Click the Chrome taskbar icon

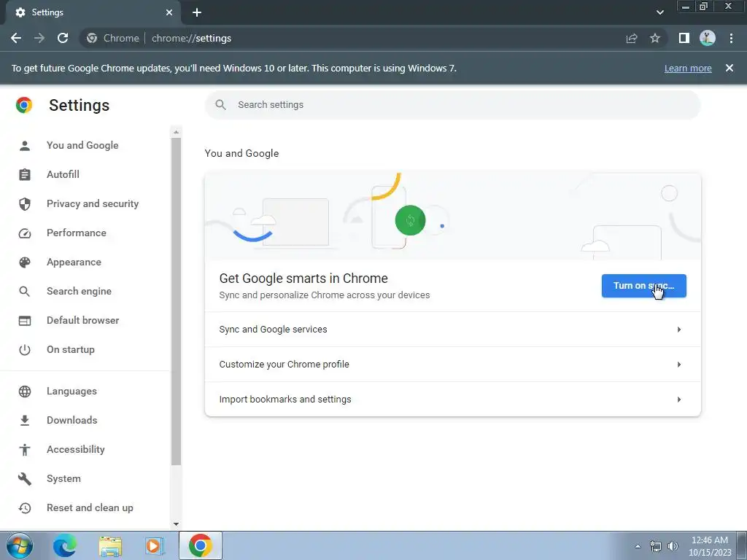tap(200, 545)
